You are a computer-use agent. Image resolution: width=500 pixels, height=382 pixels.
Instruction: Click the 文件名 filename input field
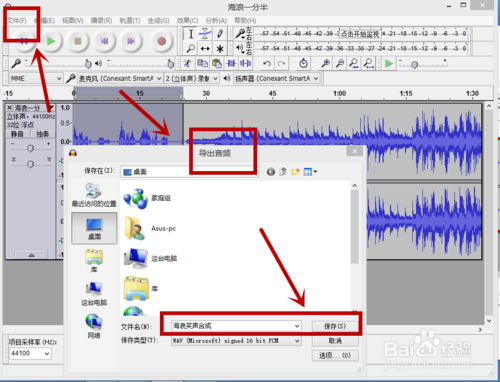coord(236,326)
